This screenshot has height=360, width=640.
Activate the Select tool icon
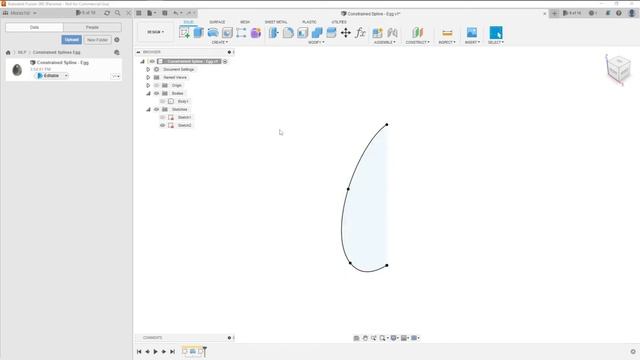(496, 33)
